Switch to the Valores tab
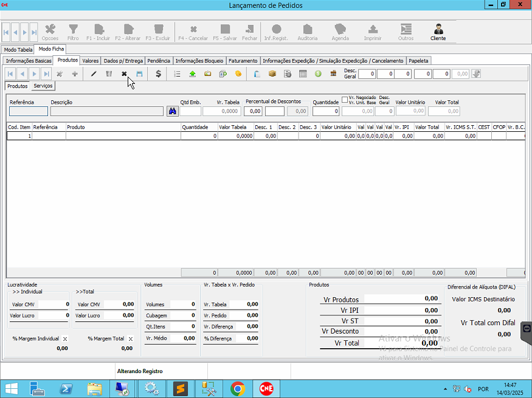 pos(91,61)
